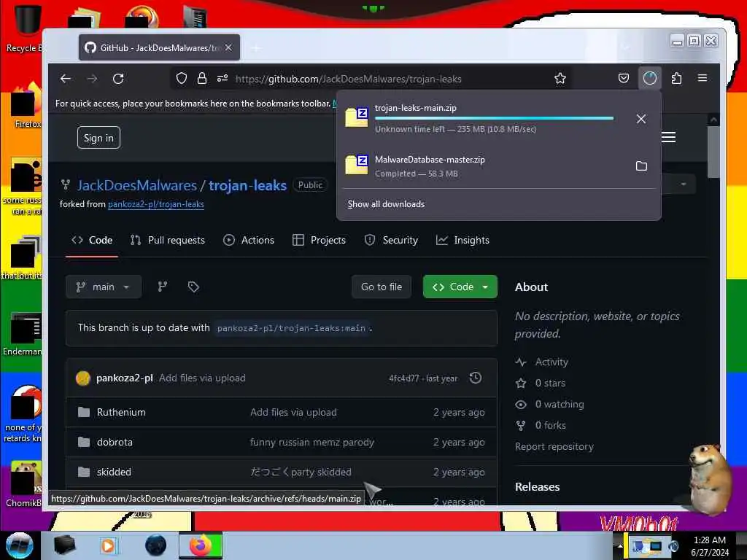
Task: Expand the green Code dropdown button
Action: click(460, 287)
